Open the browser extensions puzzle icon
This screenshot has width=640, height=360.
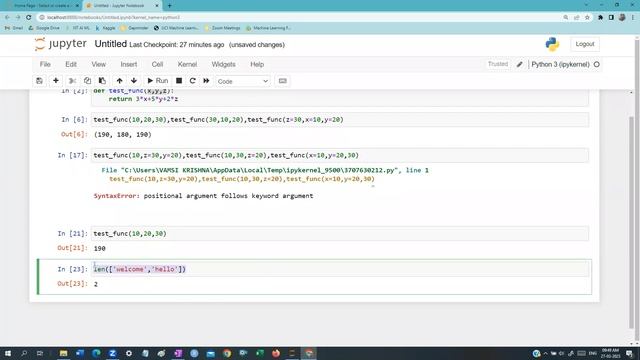pos(600,18)
